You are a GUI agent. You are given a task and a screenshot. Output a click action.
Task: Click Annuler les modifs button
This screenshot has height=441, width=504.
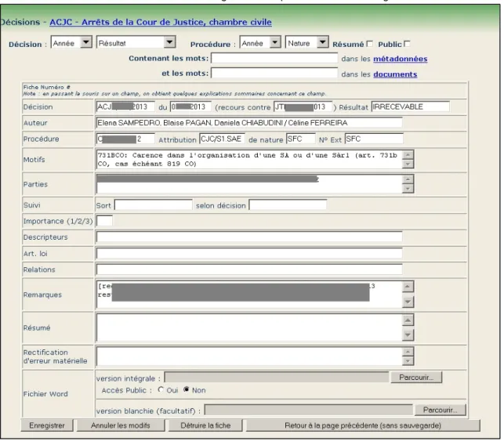(121, 425)
